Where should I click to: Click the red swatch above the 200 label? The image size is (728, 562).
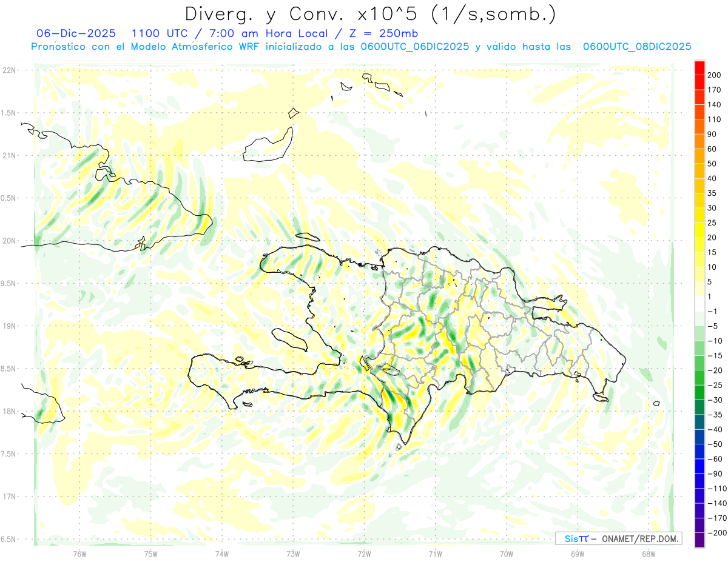click(699, 68)
